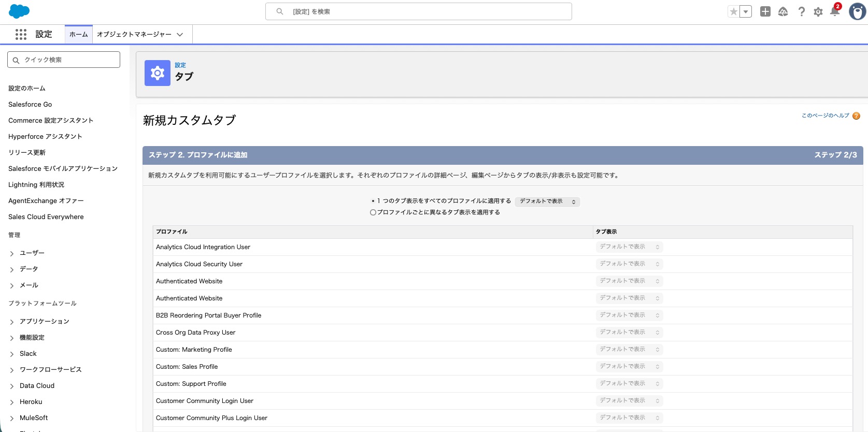This screenshot has height=432, width=868.
Task: Open AgentExchange オファー
Action: (46, 201)
